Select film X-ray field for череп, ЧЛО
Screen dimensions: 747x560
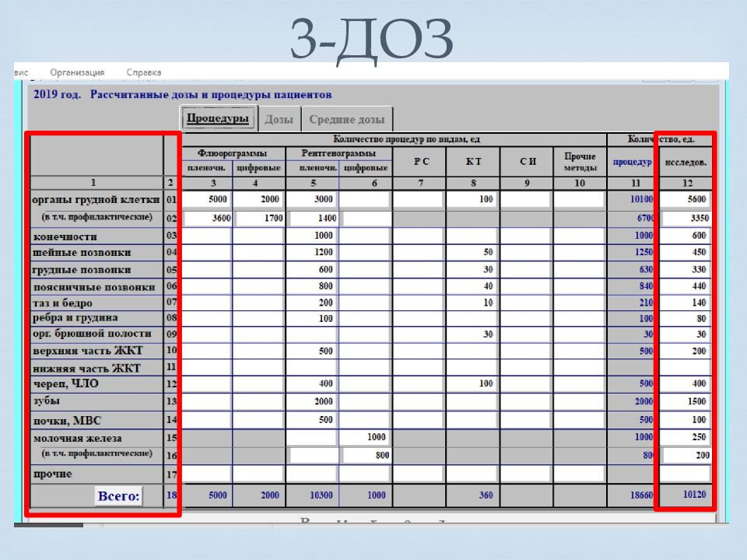313,384
